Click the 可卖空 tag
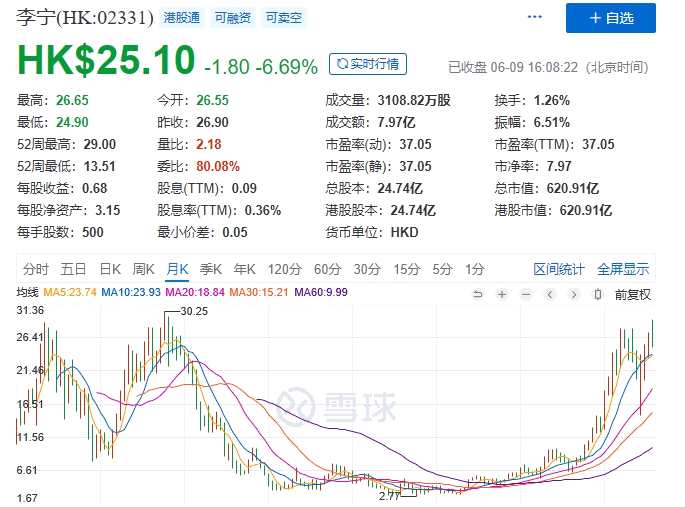Image resolution: width=685 pixels, height=507 pixels. 284,18
